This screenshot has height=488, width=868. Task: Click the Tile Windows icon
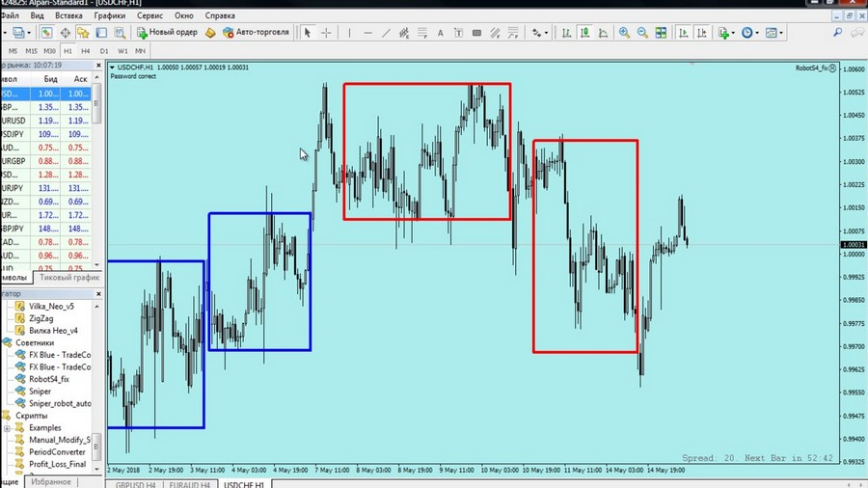click(661, 33)
